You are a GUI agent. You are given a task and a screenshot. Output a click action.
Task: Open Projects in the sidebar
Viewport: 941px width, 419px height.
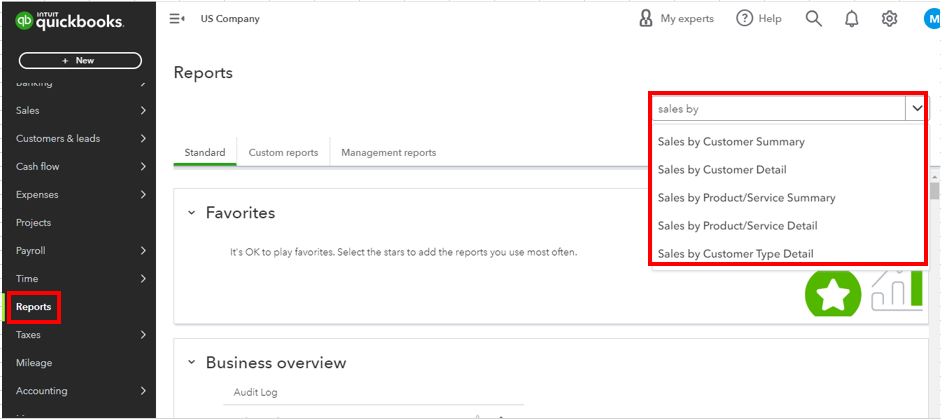(x=33, y=223)
